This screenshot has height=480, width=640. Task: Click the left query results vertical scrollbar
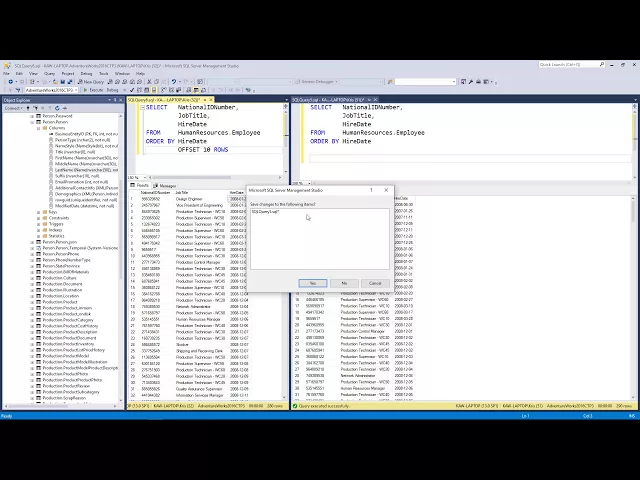click(284, 294)
